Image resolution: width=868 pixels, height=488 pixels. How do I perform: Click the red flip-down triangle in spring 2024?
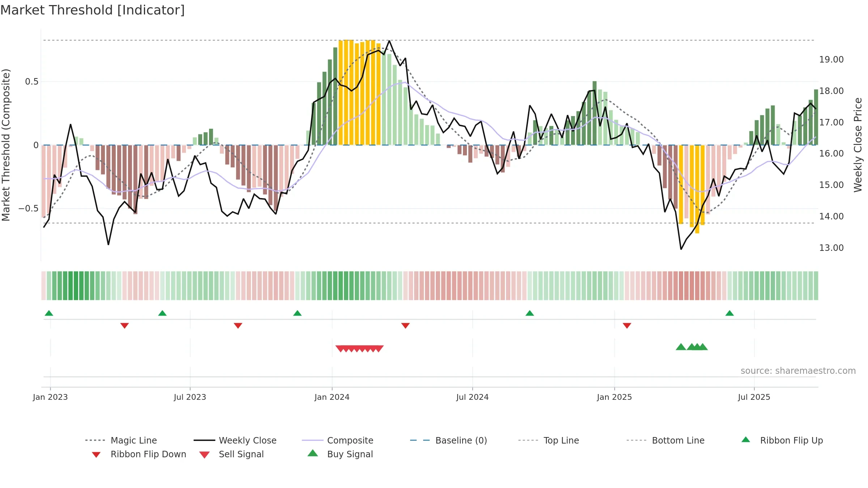pyautogui.click(x=405, y=325)
